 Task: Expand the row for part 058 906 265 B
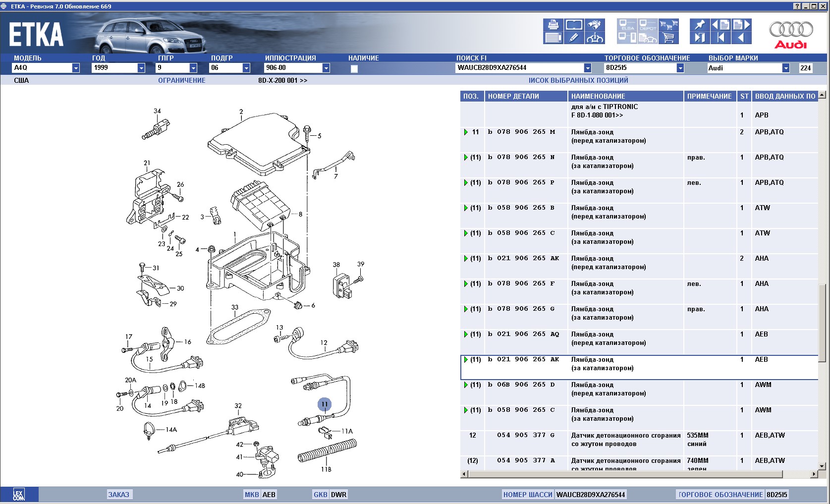466,208
